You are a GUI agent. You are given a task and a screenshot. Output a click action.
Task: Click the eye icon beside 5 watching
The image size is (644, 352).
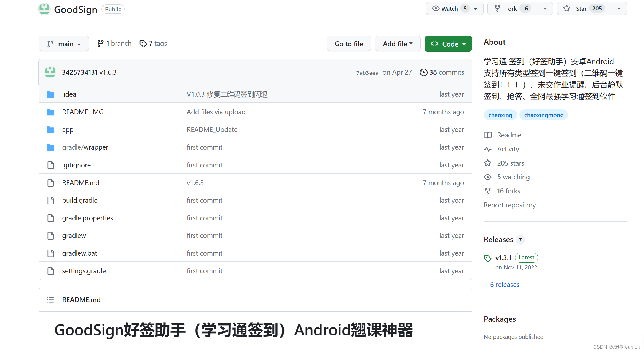pyautogui.click(x=488, y=177)
